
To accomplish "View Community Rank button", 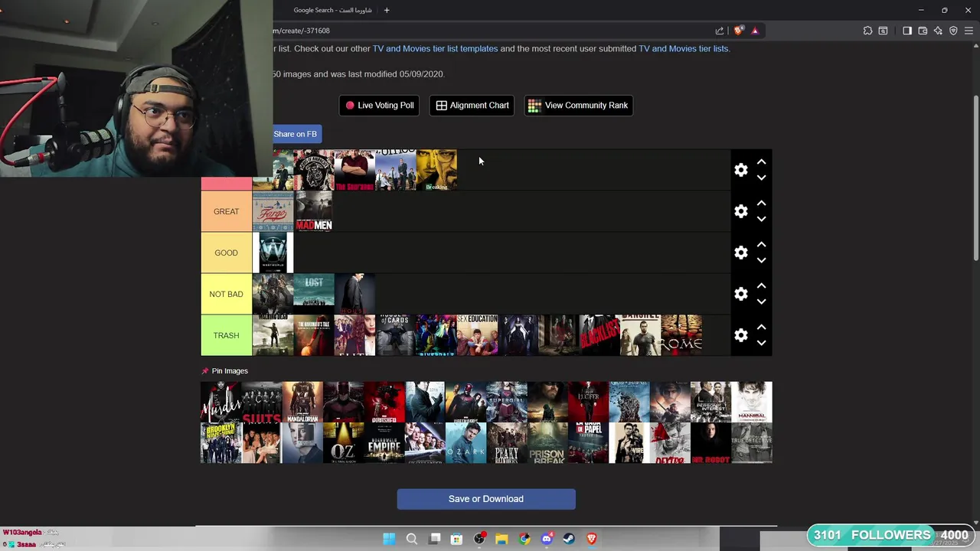I will click(x=578, y=106).
